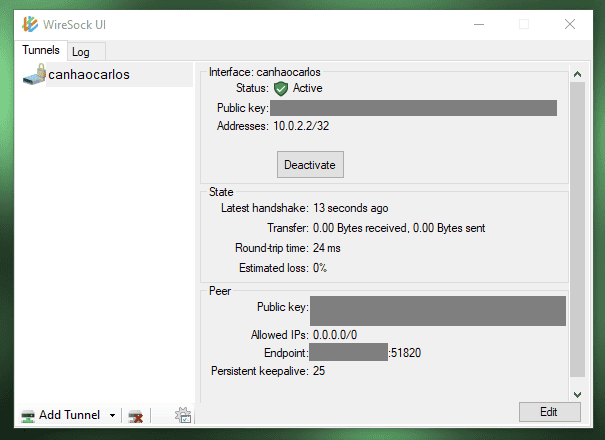Viewport: 605px width, 440px height.
Task: Click the scroll up arrow
Action: pyautogui.click(x=577, y=74)
